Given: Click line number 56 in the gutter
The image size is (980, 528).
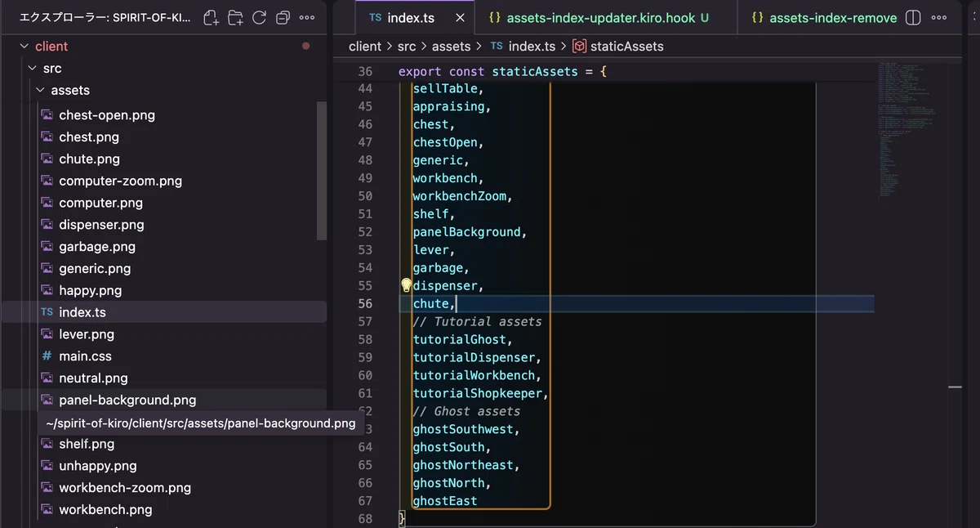Looking at the screenshot, I should pyautogui.click(x=364, y=304).
